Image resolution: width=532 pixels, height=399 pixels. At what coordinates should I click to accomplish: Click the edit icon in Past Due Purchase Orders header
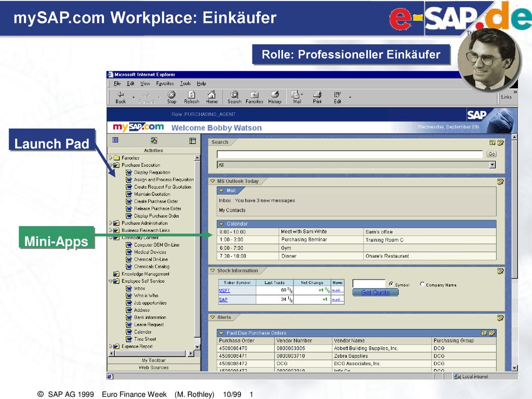(x=492, y=333)
